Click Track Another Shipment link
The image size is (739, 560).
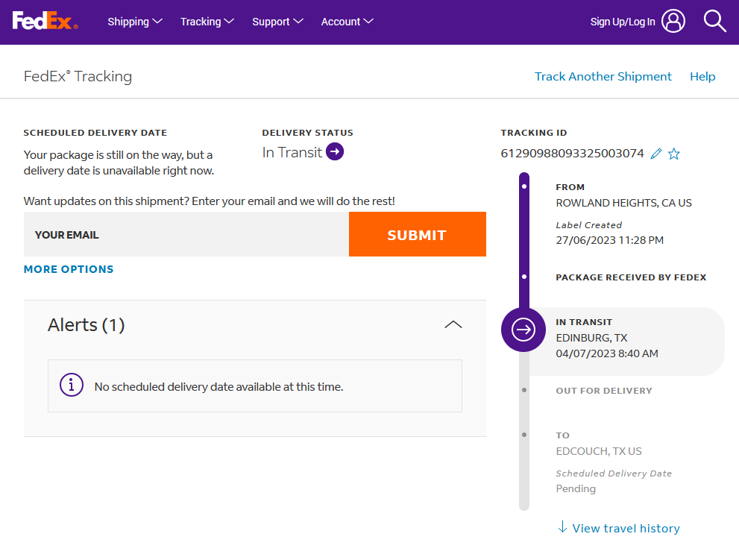(x=603, y=76)
